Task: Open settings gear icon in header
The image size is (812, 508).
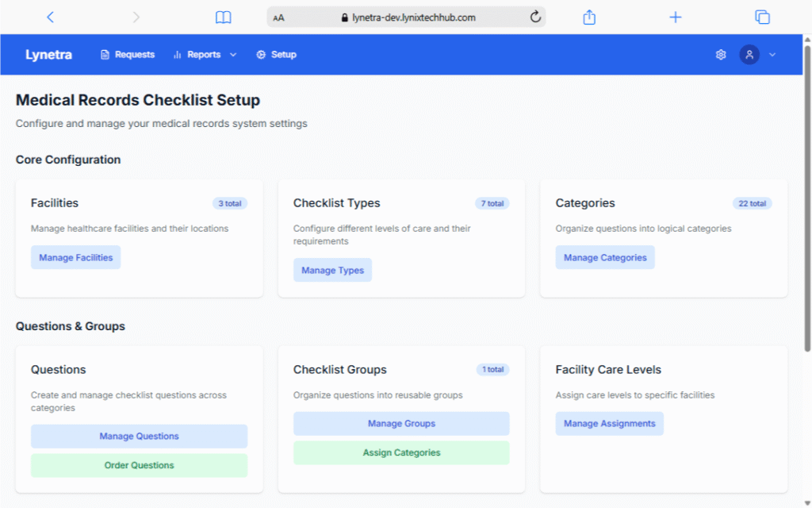Action: tap(721, 55)
